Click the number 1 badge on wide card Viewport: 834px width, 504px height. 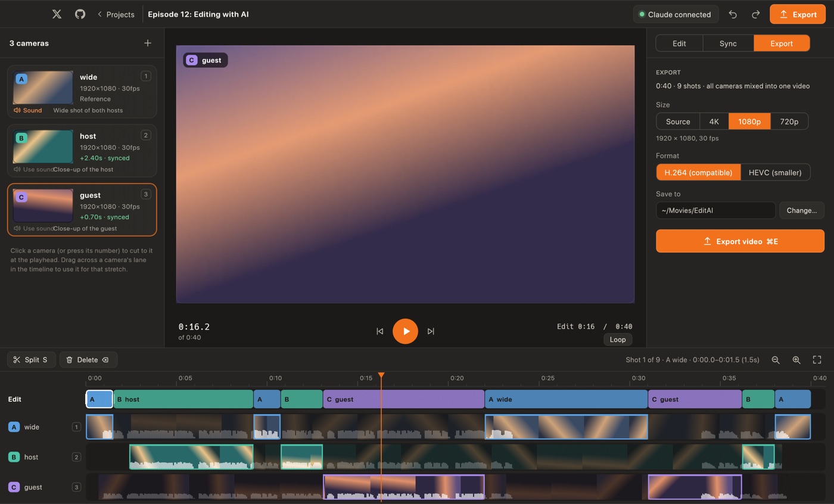point(146,76)
